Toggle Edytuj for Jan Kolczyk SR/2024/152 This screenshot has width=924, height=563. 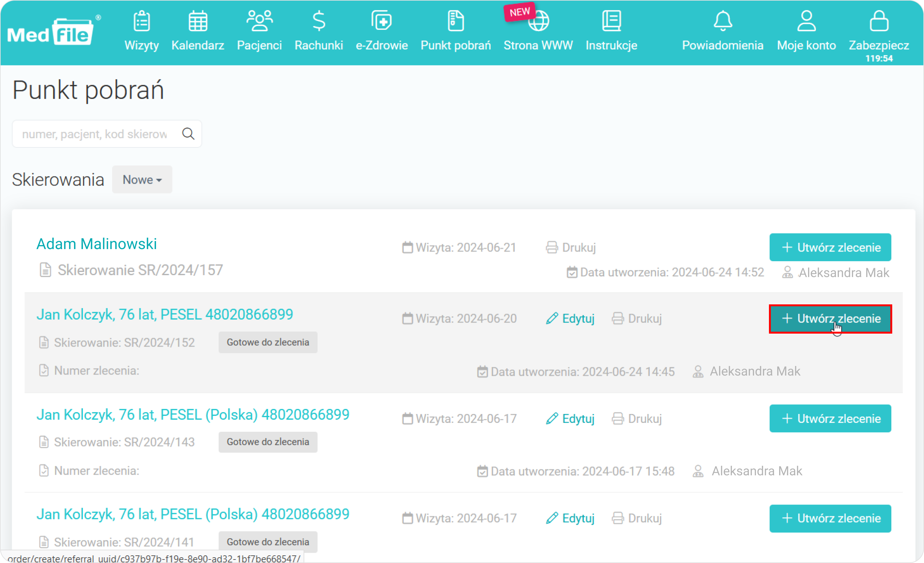[x=570, y=319]
